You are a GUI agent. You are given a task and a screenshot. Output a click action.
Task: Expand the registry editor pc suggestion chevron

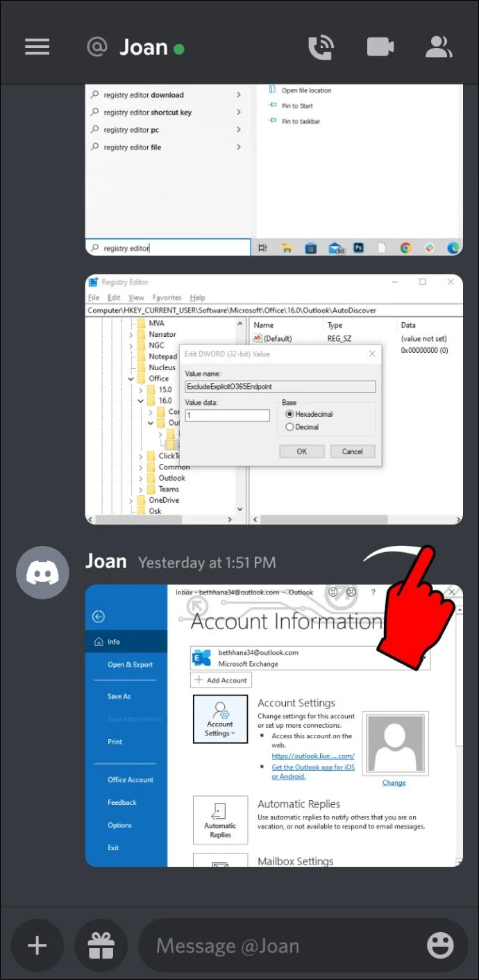(x=238, y=130)
